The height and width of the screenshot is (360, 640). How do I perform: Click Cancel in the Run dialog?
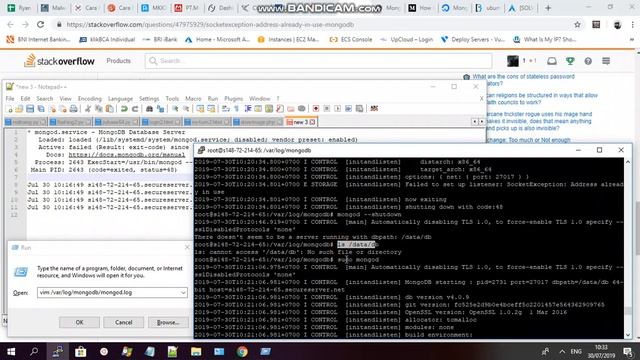124,322
